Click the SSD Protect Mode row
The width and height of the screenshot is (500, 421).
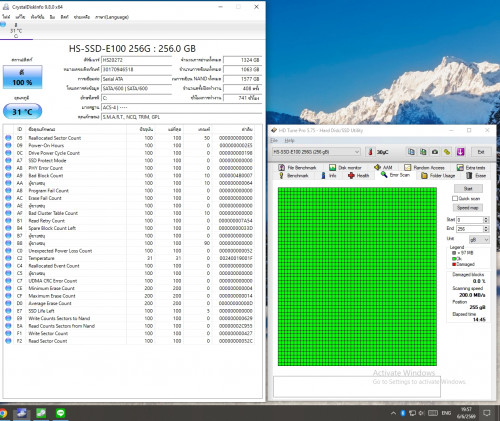pyautogui.click(x=129, y=160)
